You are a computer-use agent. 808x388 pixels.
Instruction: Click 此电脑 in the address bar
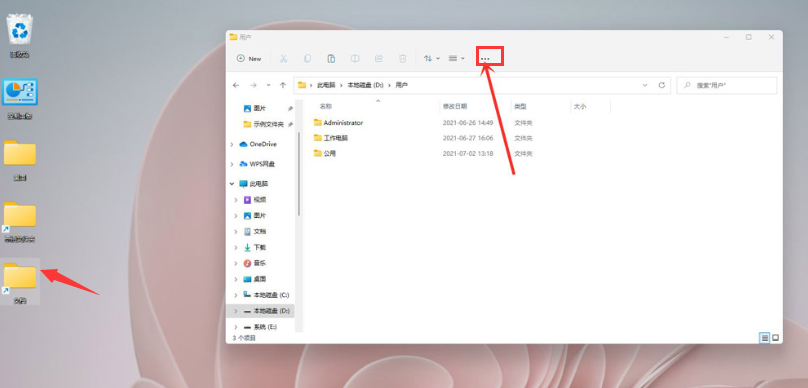click(326, 86)
